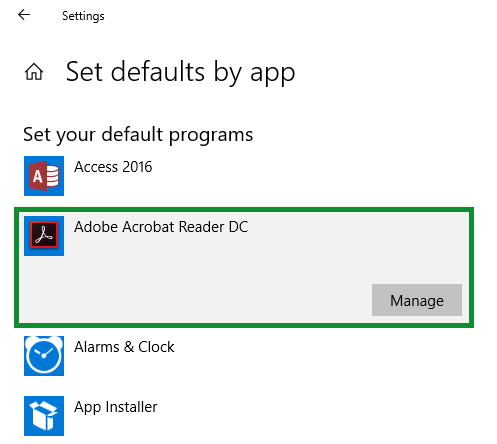This screenshot has height=444, width=497.
Task: Click the App Installer box icon
Action: (44, 416)
